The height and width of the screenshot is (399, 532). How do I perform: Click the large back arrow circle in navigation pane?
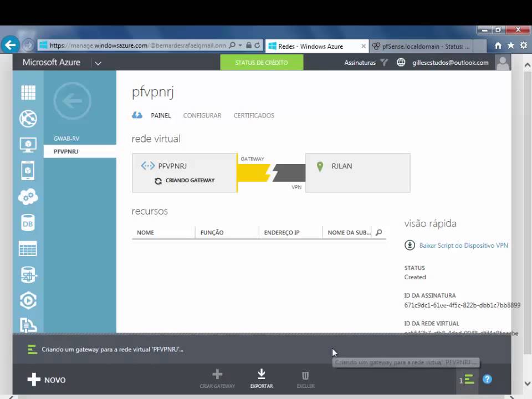(72, 101)
